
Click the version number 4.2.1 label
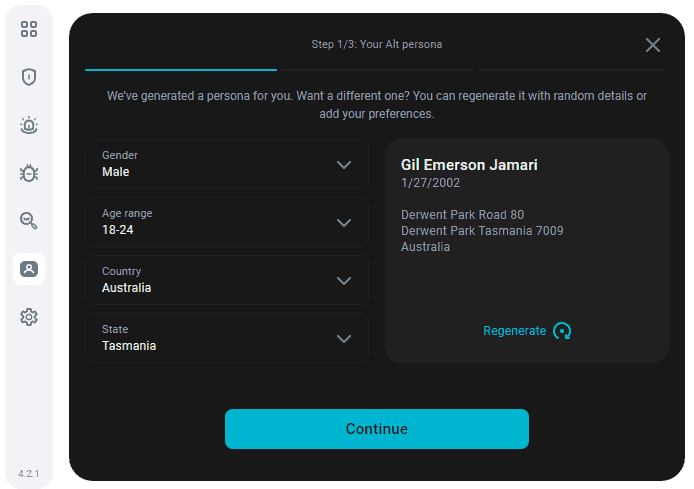[29, 474]
